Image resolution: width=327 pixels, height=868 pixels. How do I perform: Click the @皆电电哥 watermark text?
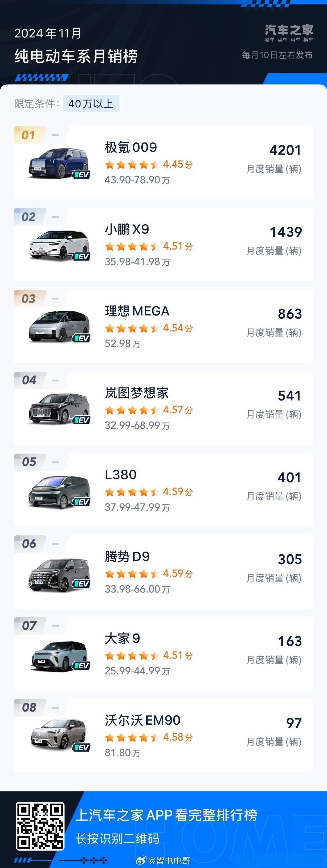click(169, 860)
